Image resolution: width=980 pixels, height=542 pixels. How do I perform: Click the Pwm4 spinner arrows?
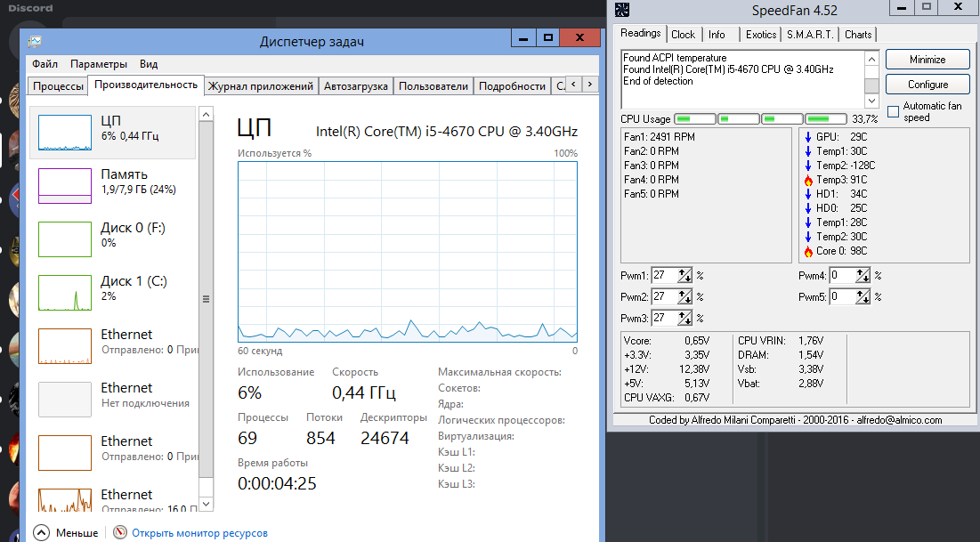point(863,275)
